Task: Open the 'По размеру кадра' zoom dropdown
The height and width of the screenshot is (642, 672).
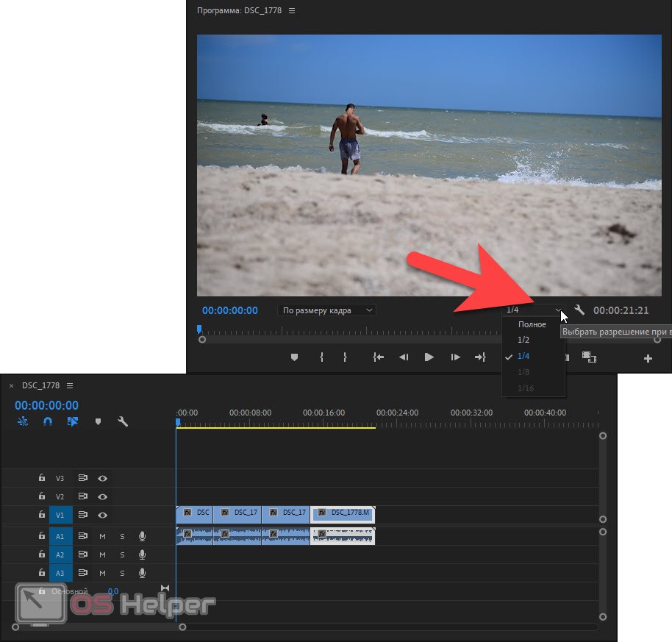Action: point(327,310)
